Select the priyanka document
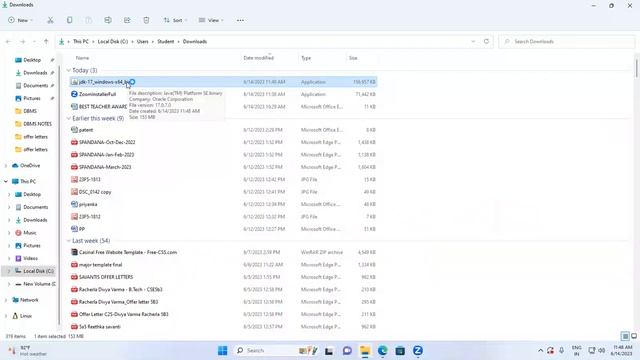640x360 pixels. coord(88,204)
